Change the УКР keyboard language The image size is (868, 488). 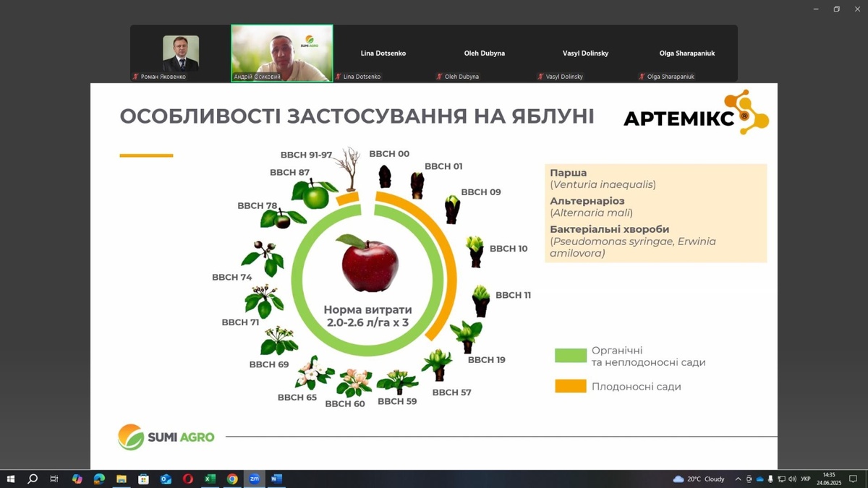tap(806, 479)
